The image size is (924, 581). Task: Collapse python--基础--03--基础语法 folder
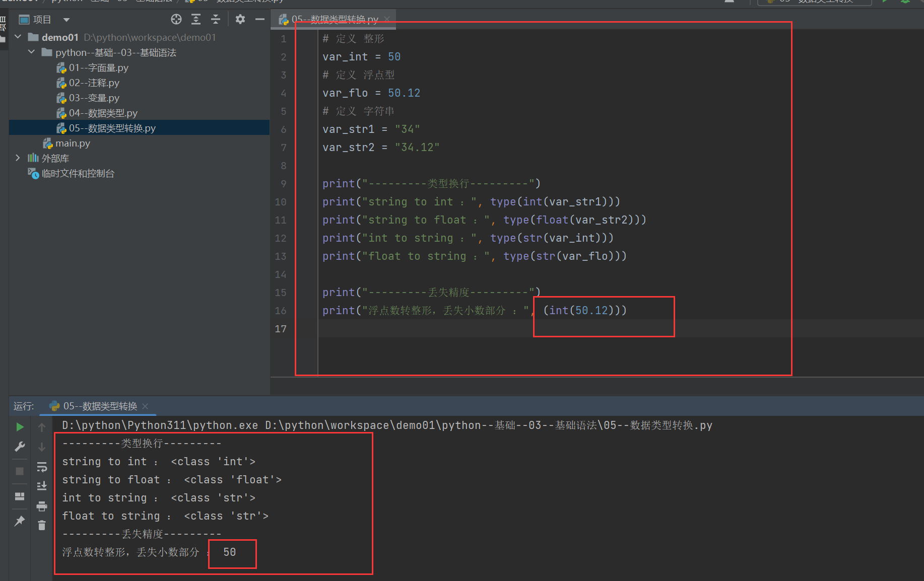[x=32, y=52]
